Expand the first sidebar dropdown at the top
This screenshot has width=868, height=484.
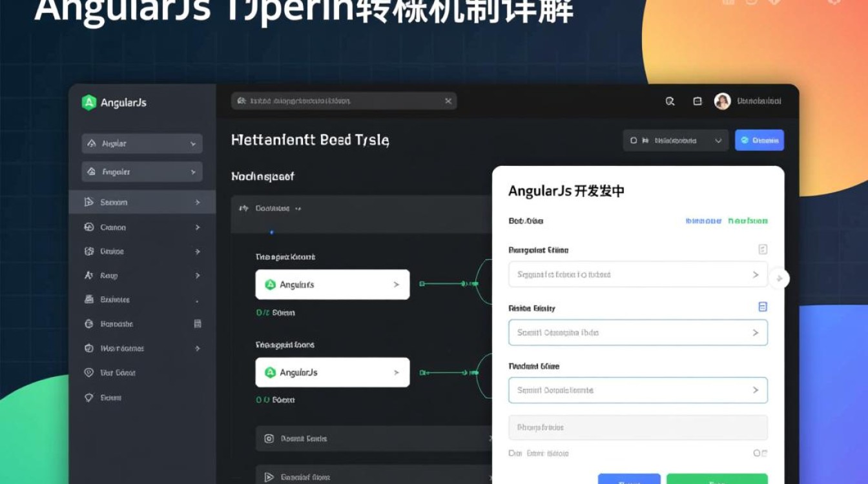coord(141,143)
